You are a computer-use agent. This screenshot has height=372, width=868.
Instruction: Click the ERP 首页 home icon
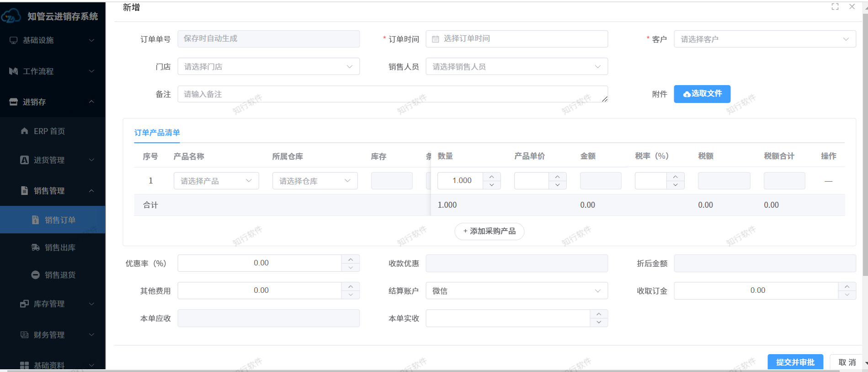click(25, 131)
